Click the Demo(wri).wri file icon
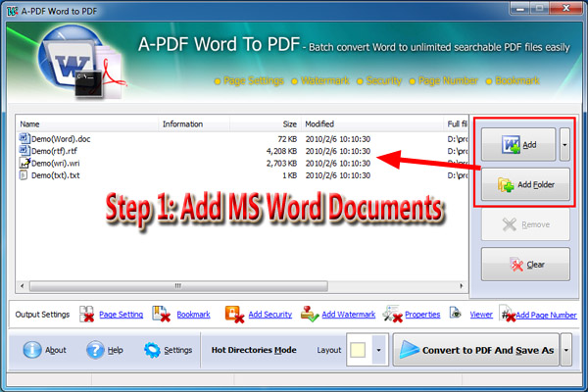 pos(24,163)
